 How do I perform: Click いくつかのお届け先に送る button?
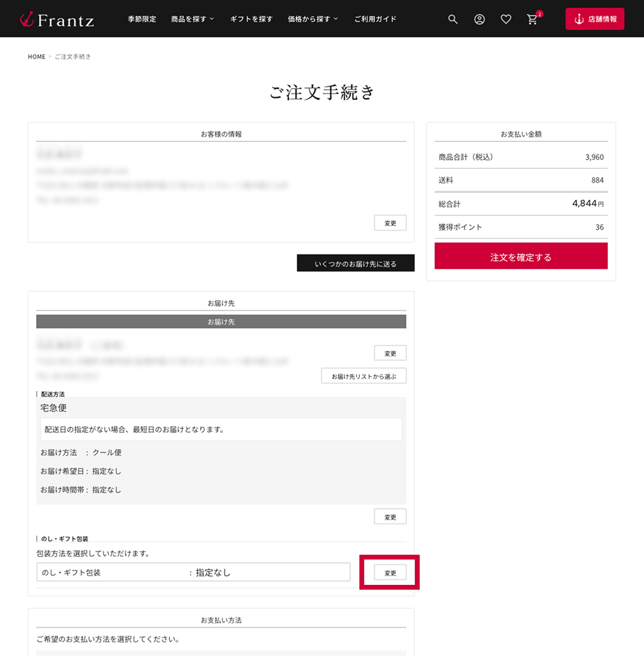[355, 263]
